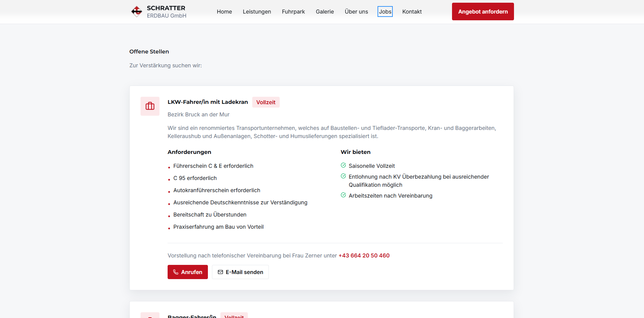Navigate to Über uns
The image size is (644, 318).
[x=356, y=12]
